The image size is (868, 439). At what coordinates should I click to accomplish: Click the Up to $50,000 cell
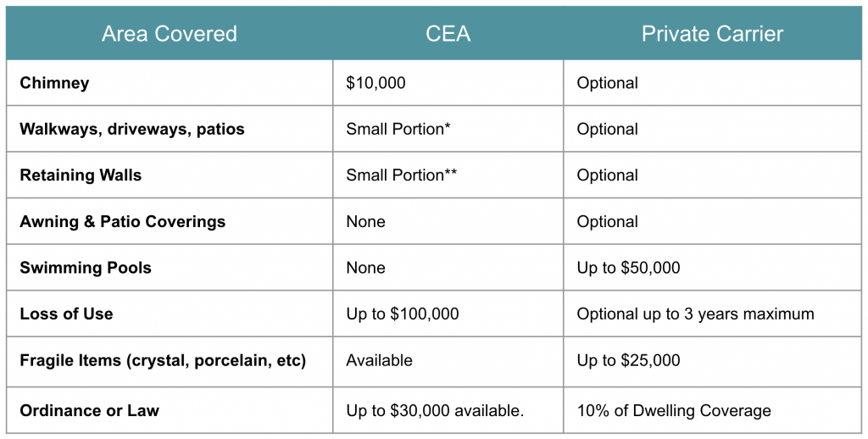coord(628,268)
